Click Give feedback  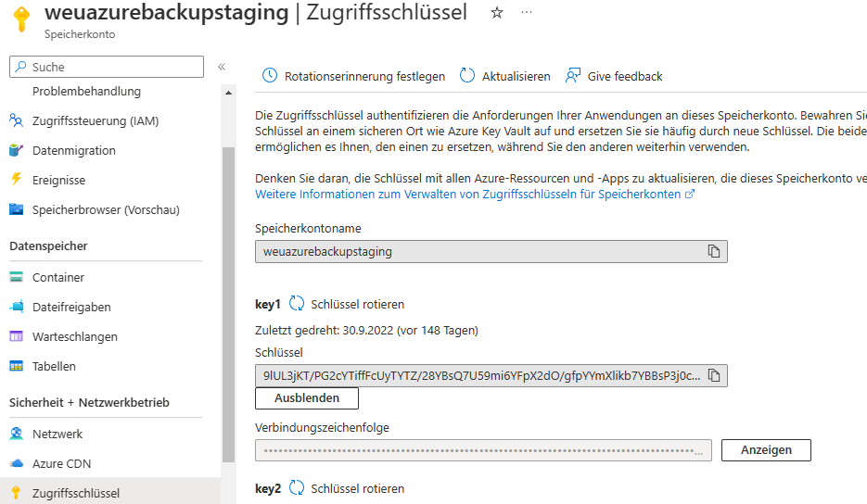[x=625, y=76]
